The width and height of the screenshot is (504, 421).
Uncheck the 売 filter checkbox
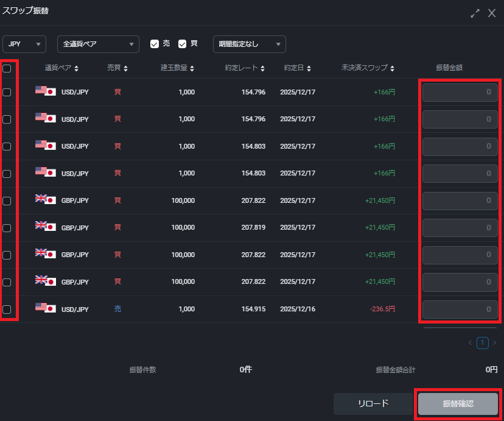pyautogui.click(x=155, y=44)
